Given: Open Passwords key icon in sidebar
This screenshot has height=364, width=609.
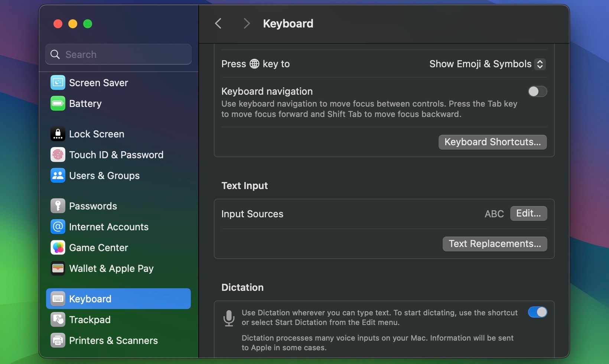Looking at the screenshot, I should 58,206.
